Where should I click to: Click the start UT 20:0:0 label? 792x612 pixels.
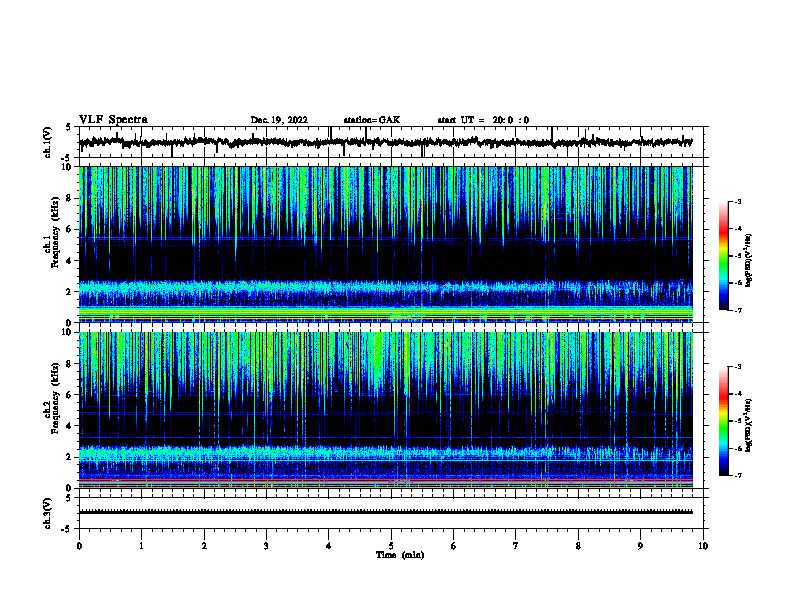click(483, 120)
